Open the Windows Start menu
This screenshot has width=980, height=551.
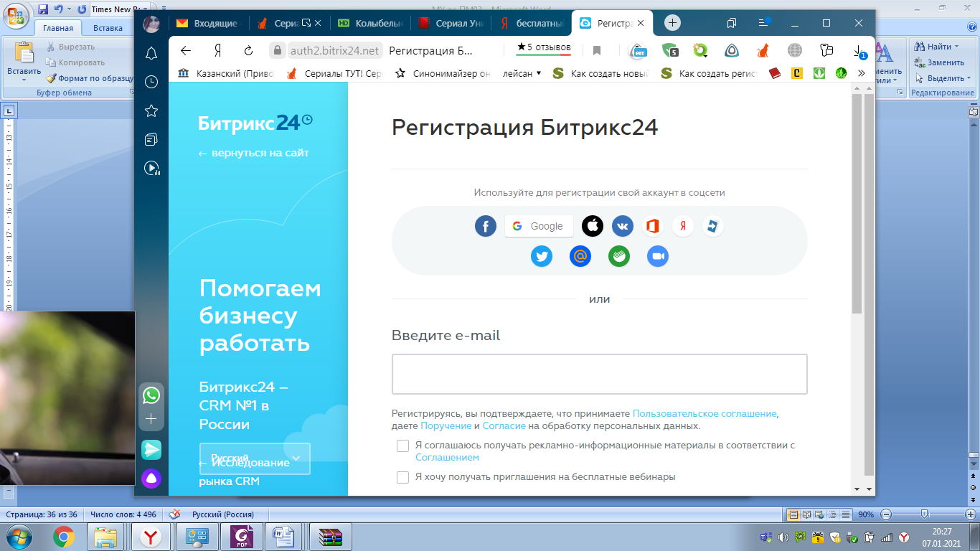(x=19, y=537)
